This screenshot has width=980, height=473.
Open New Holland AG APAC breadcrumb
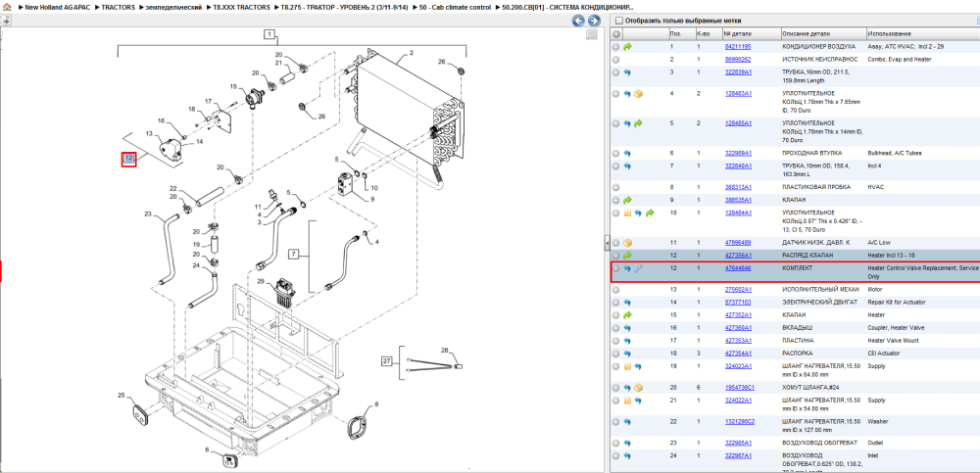58,8
